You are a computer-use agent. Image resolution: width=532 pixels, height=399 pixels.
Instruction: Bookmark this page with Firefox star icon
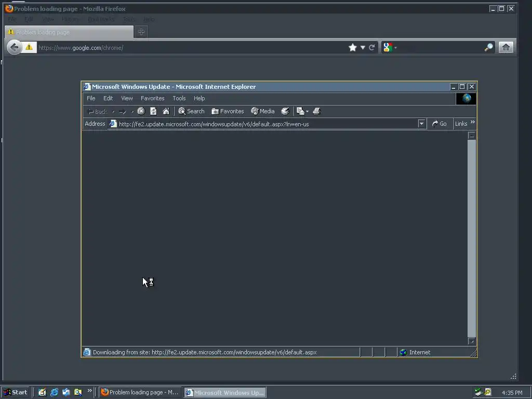click(353, 47)
